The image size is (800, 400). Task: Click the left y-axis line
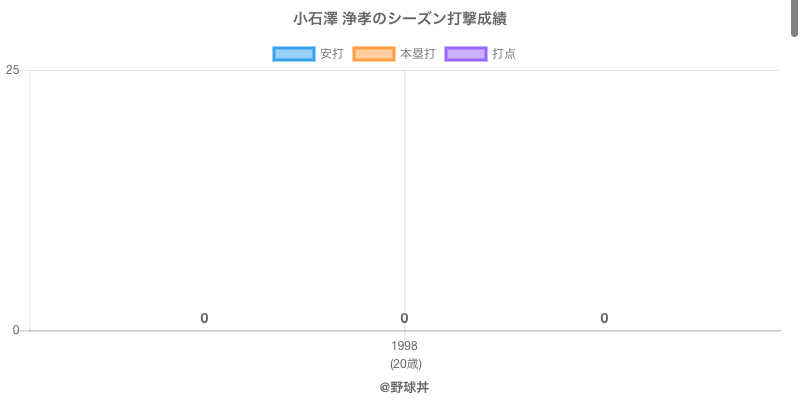click(30, 200)
